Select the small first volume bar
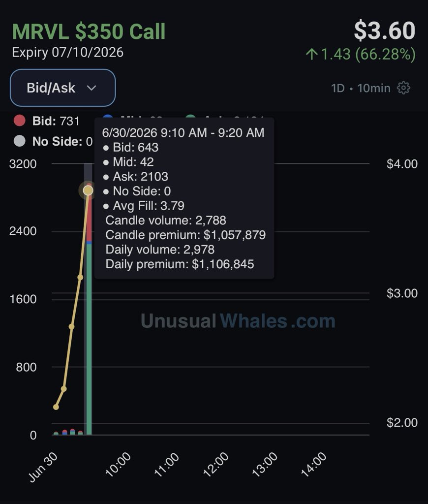 (56, 433)
